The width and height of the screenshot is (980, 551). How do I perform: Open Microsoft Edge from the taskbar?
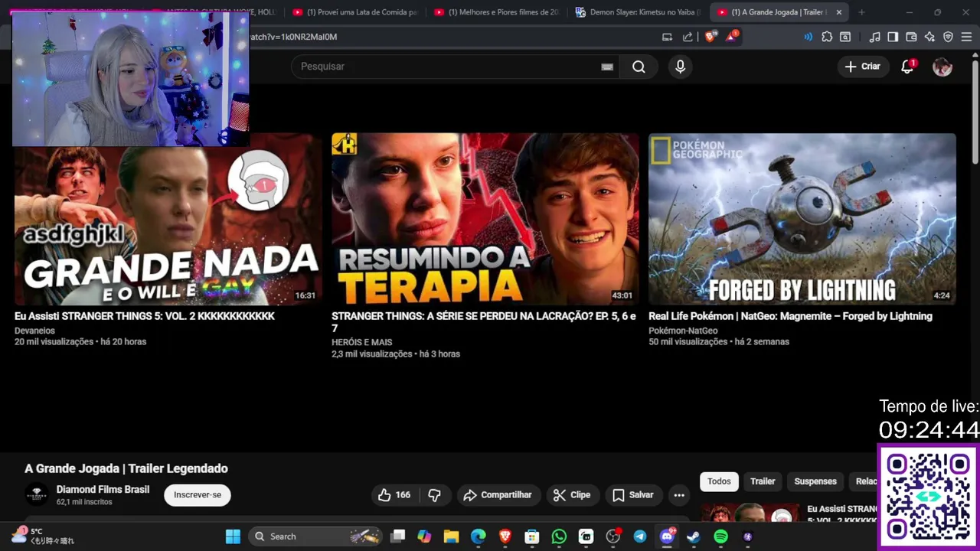[x=478, y=536]
